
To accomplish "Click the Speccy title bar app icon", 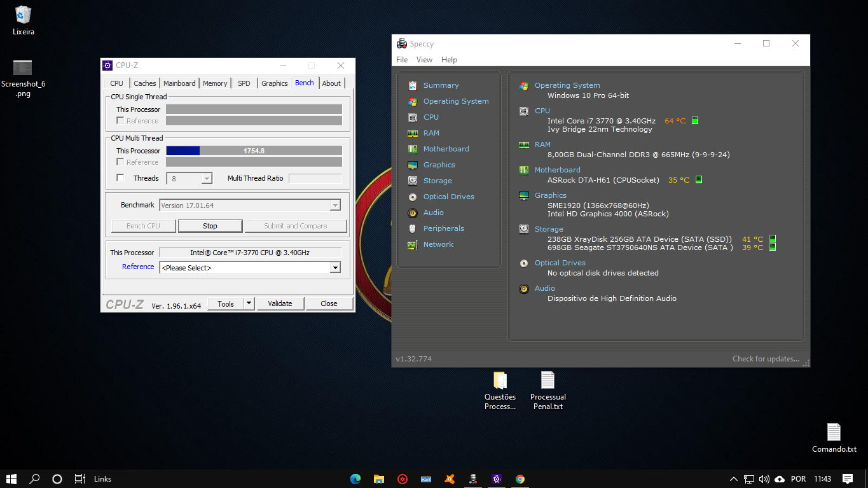I will tap(402, 44).
